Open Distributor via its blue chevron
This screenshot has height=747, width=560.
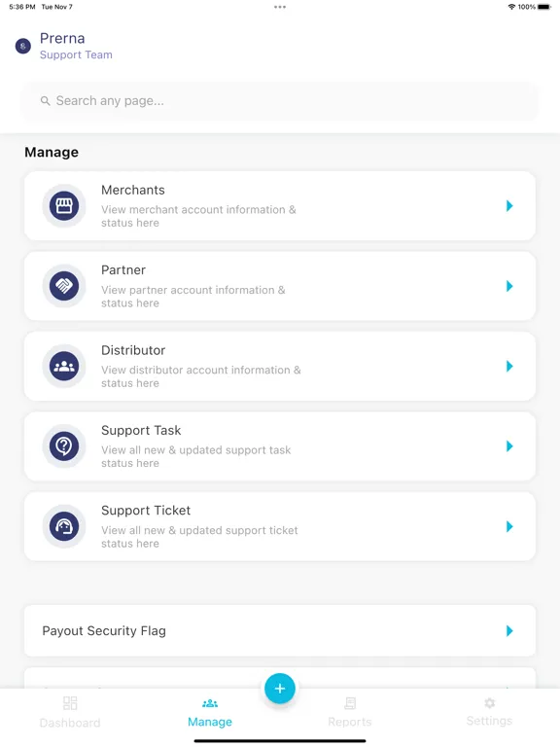(x=509, y=366)
